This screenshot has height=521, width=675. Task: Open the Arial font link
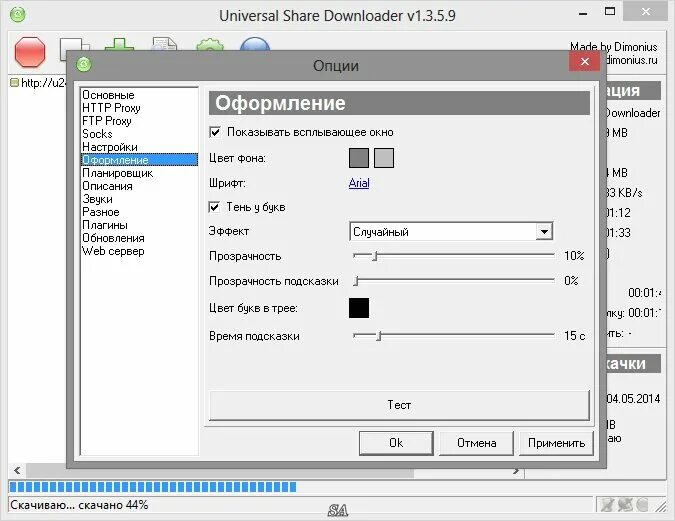359,183
